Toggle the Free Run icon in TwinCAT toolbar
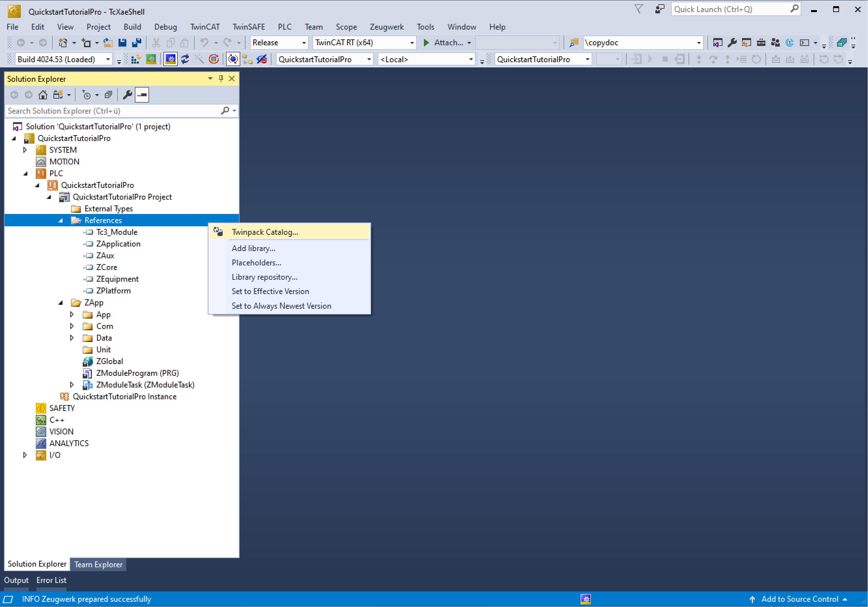Screen dimensions: 868x607 pos(214,59)
